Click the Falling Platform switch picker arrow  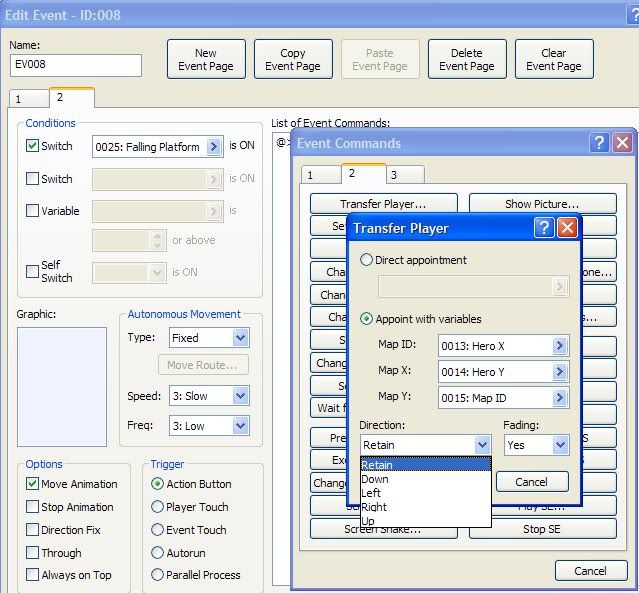214,147
